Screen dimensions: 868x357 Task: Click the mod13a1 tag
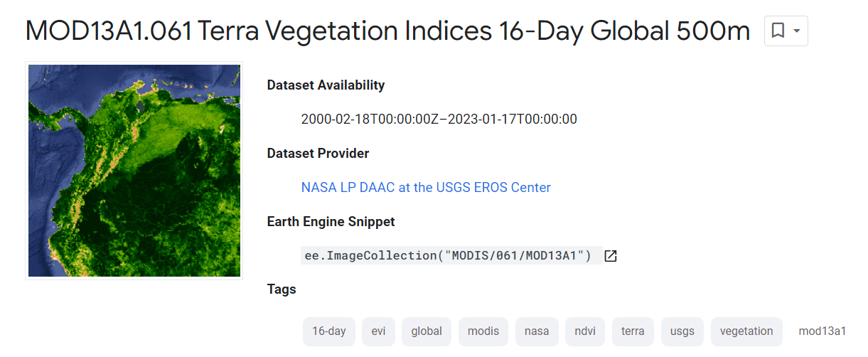pyautogui.click(x=823, y=331)
